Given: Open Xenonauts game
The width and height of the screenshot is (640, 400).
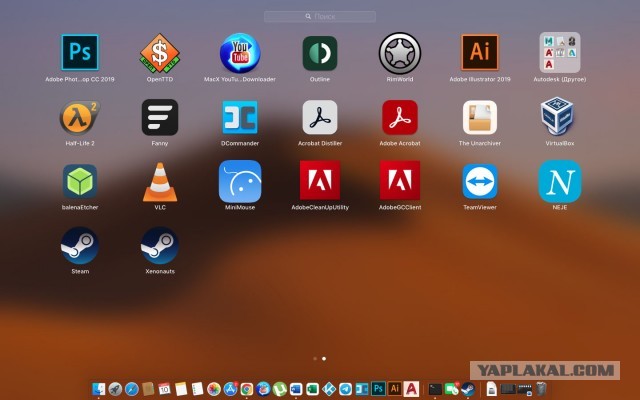Looking at the screenshot, I should tap(160, 245).
